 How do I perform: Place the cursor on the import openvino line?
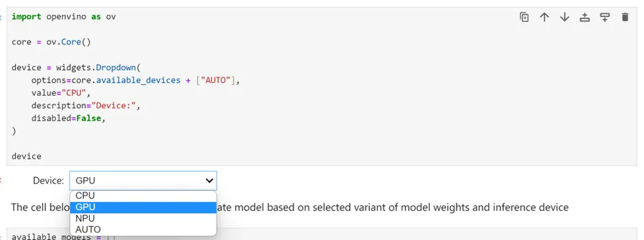[63, 17]
